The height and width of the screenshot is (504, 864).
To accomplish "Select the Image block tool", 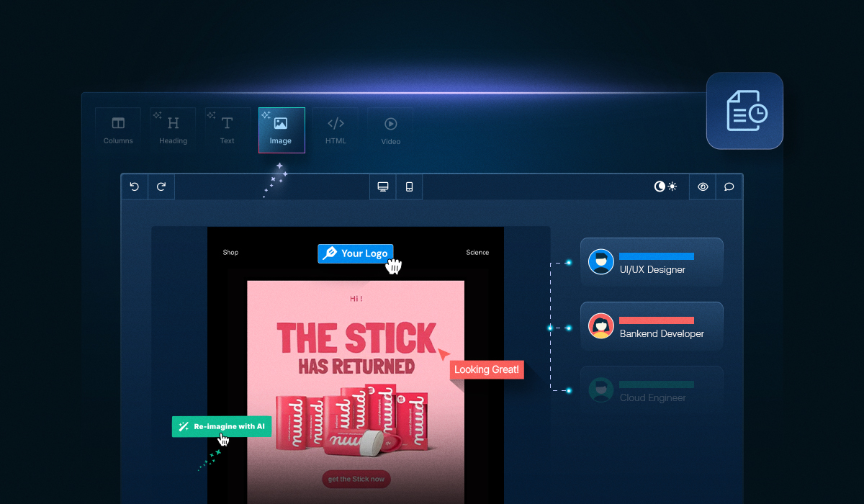I will point(281,130).
